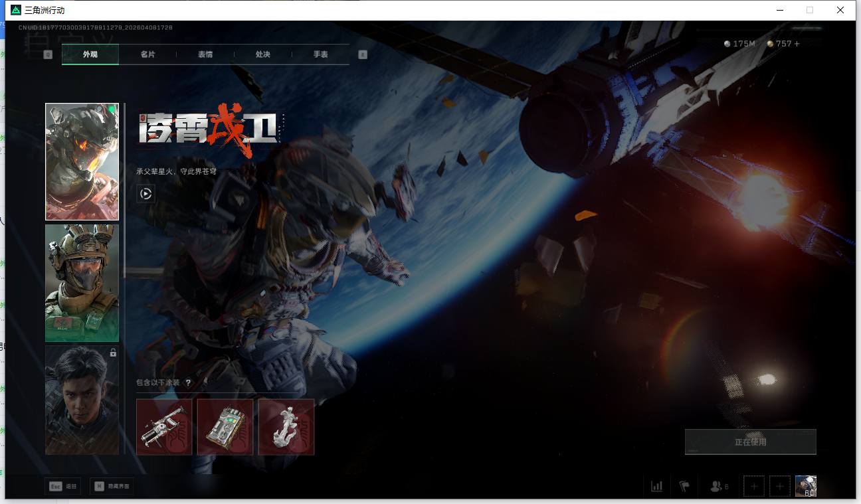Open the bar-chart statistics icon
This screenshot has height=504, width=861.
657,487
